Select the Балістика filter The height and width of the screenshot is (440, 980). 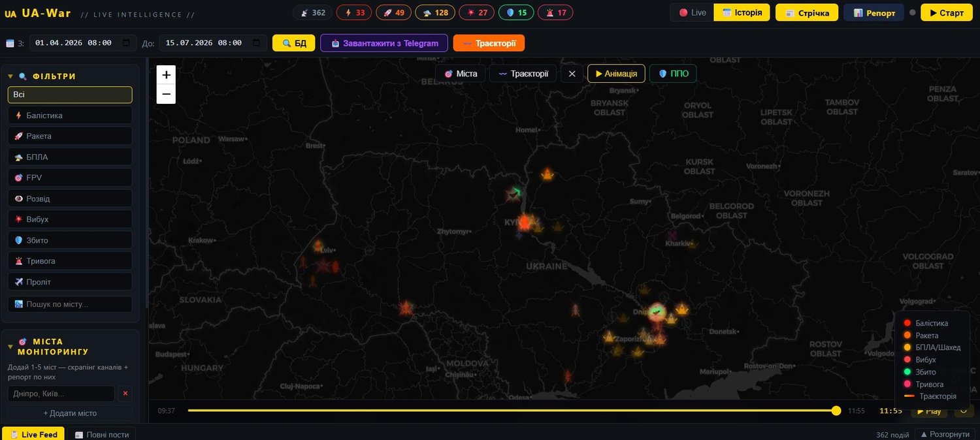(x=70, y=116)
